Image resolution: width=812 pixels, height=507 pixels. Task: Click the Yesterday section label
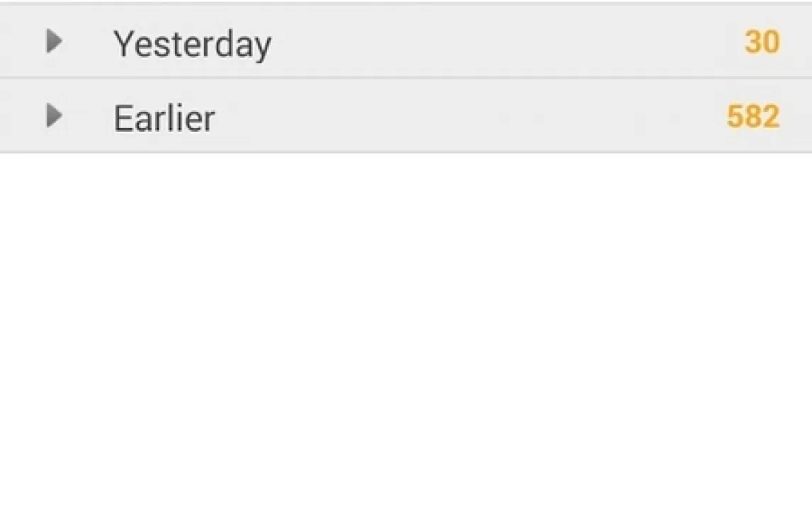(192, 45)
